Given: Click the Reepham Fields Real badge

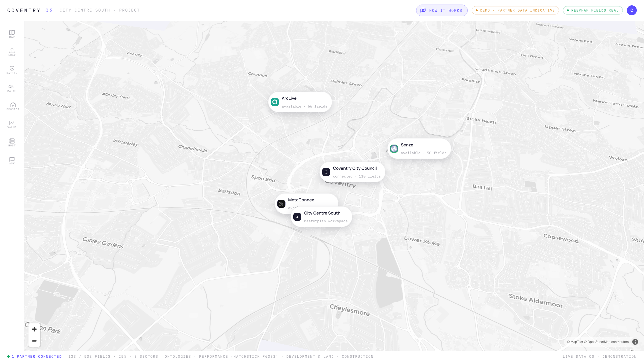Looking at the screenshot, I should (x=593, y=10).
